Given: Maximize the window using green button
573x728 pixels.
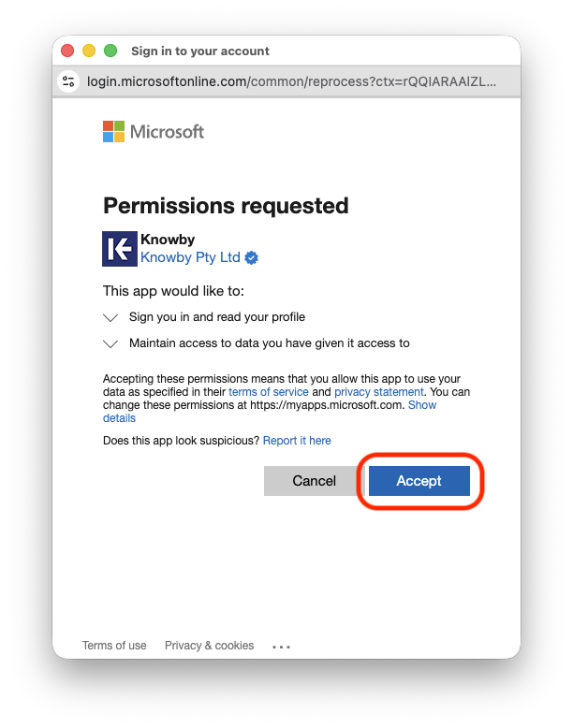Looking at the screenshot, I should pos(110,51).
